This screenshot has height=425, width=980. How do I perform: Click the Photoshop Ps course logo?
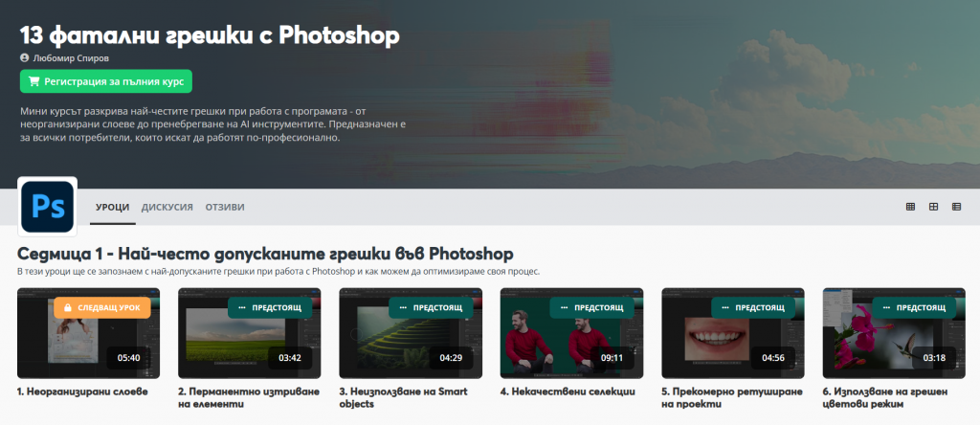48,206
